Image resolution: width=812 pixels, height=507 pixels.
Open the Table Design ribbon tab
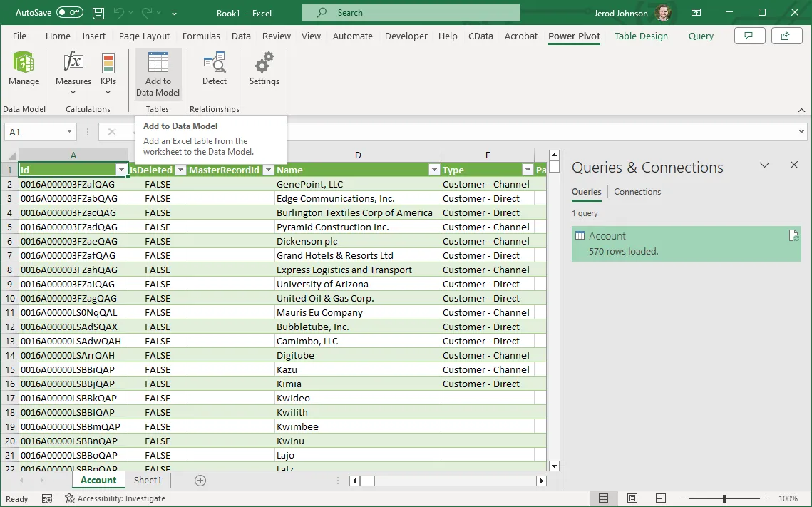[641, 36]
